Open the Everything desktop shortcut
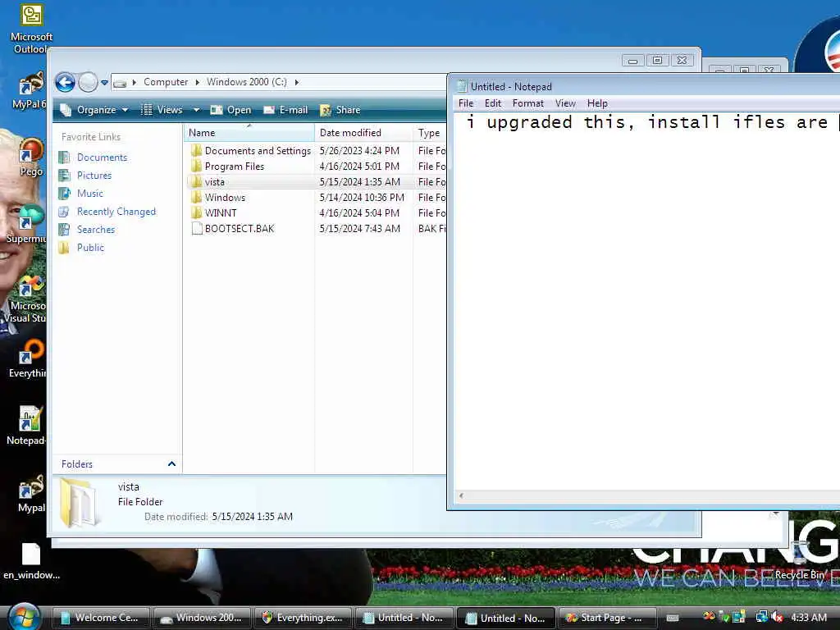840x630 pixels. 28,359
